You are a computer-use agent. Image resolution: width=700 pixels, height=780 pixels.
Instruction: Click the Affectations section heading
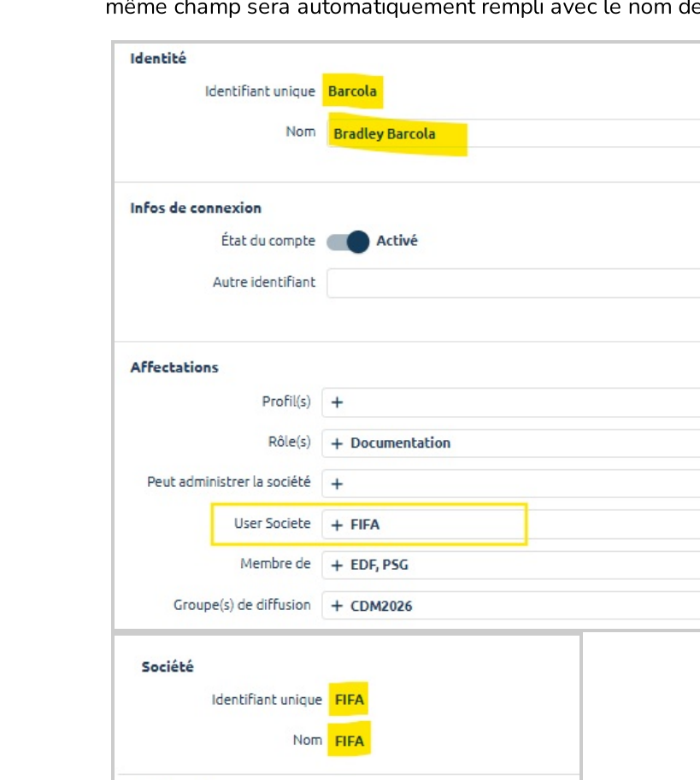[174, 367]
